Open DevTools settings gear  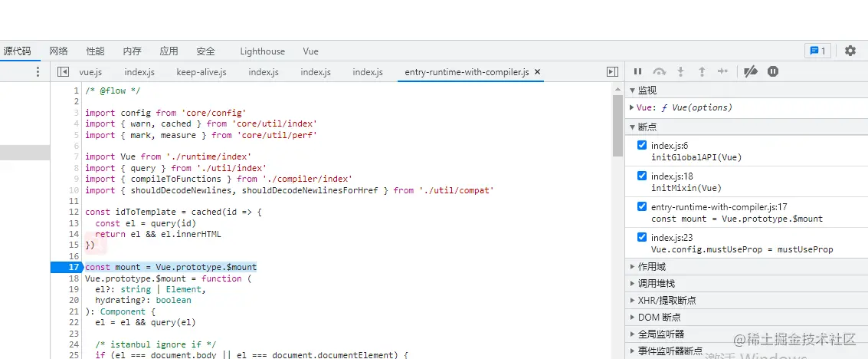tap(850, 51)
